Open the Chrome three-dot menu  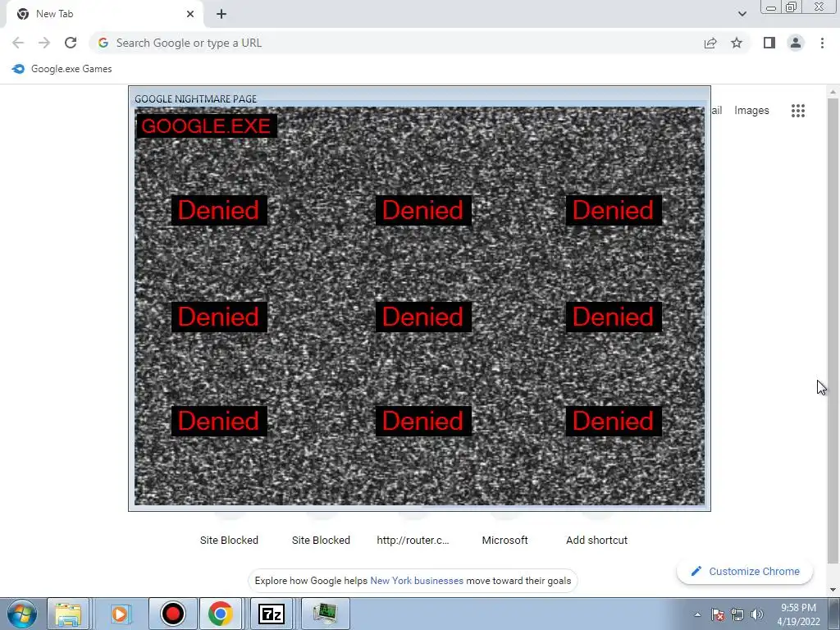pyautogui.click(x=822, y=43)
